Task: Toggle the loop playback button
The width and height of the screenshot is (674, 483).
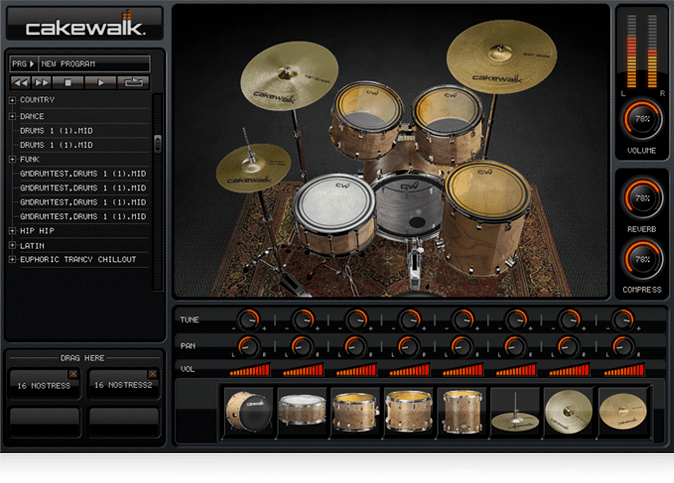Action: click(133, 83)
